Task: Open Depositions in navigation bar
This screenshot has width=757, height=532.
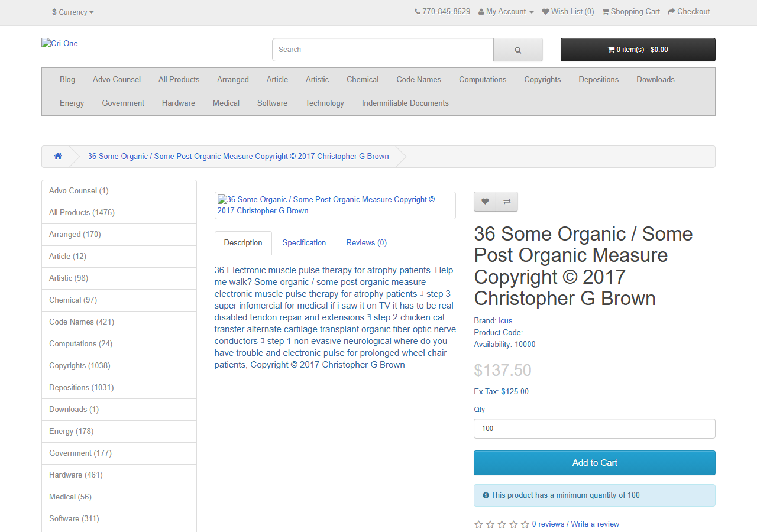Action: [x=599, y=80]
